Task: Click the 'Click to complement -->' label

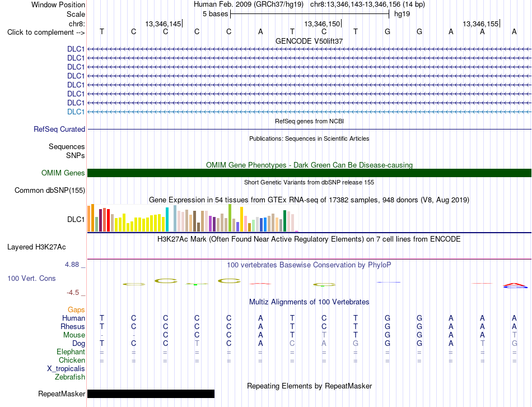Action: tap(46, 33)
